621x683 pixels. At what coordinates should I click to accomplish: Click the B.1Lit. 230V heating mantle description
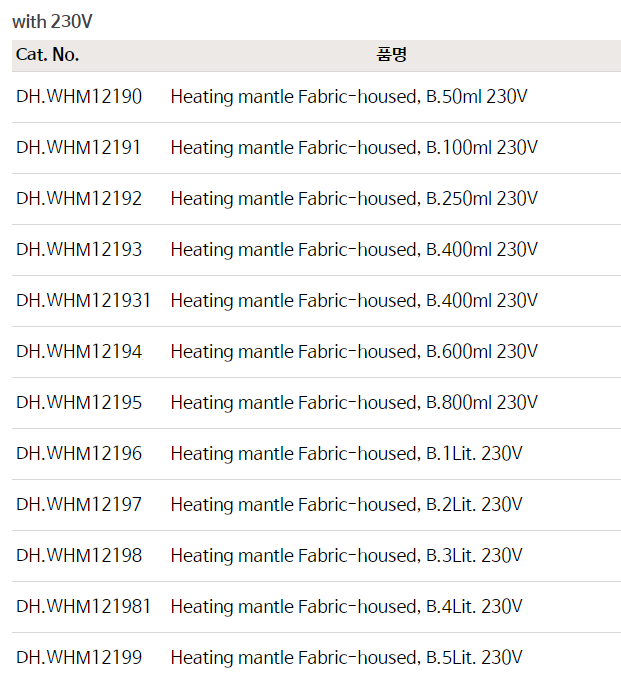pos(346,454)
